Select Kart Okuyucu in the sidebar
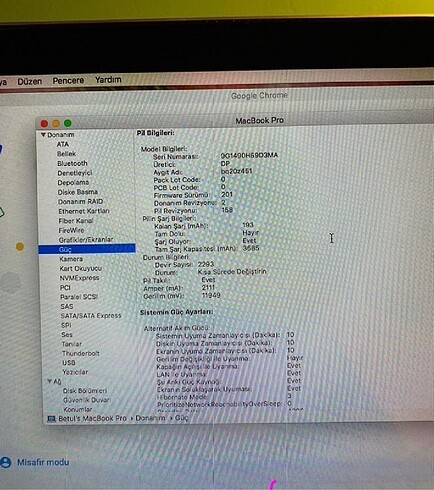434x490 pixels. pyautogui.click(x=81, y=268)
